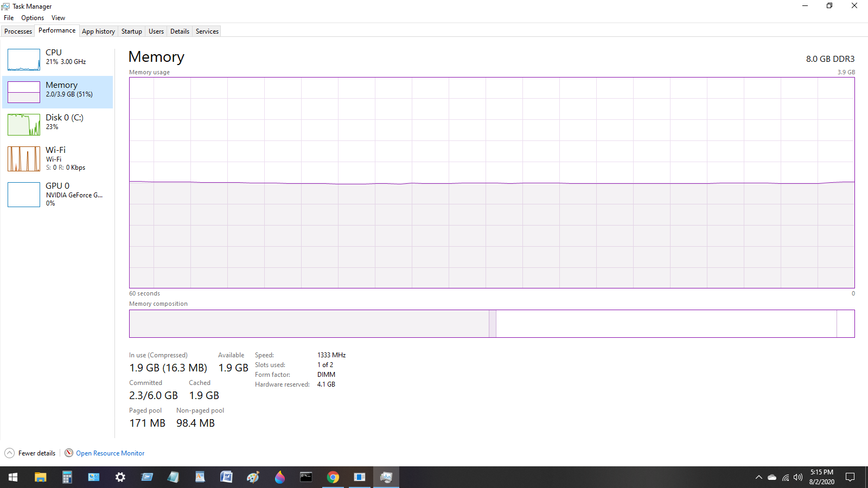The width and height of the screenshot is (868, 488).
Task: Click the 2.3/6.0 GB committed value
Action: point(154,395)
